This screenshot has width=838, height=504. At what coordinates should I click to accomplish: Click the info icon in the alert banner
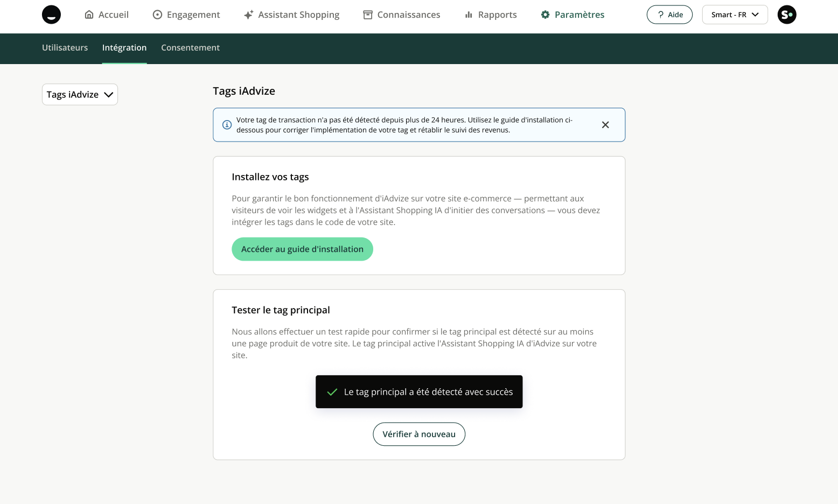(x=227, y=125)
